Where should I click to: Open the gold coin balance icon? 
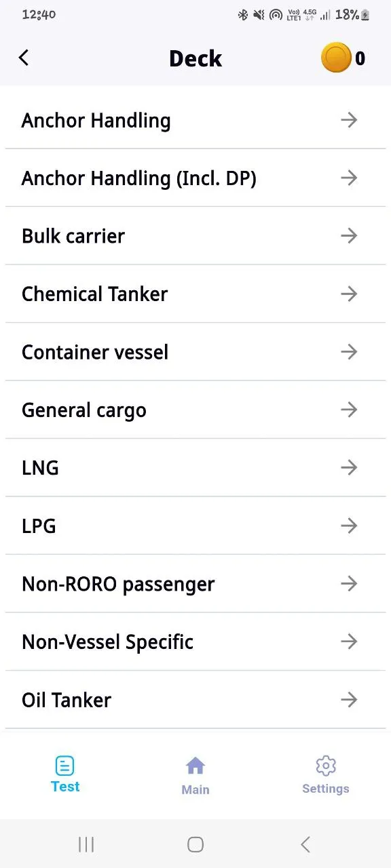[x=336, y=58]
